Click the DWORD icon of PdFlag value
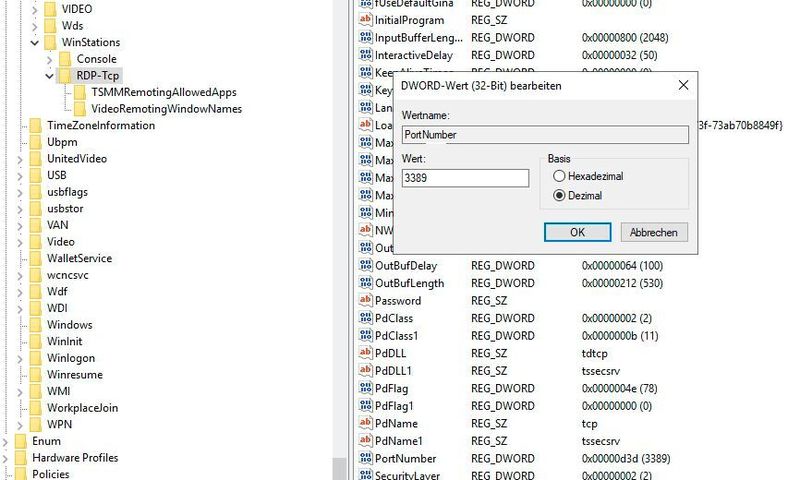This screenshot has height=480, width=800. [365, 388]
